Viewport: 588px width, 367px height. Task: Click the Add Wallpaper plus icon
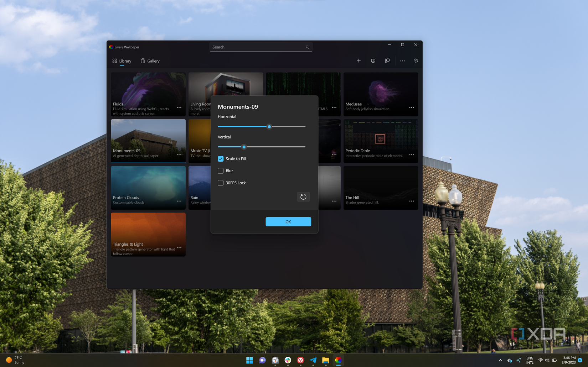(x=359, y=61)
